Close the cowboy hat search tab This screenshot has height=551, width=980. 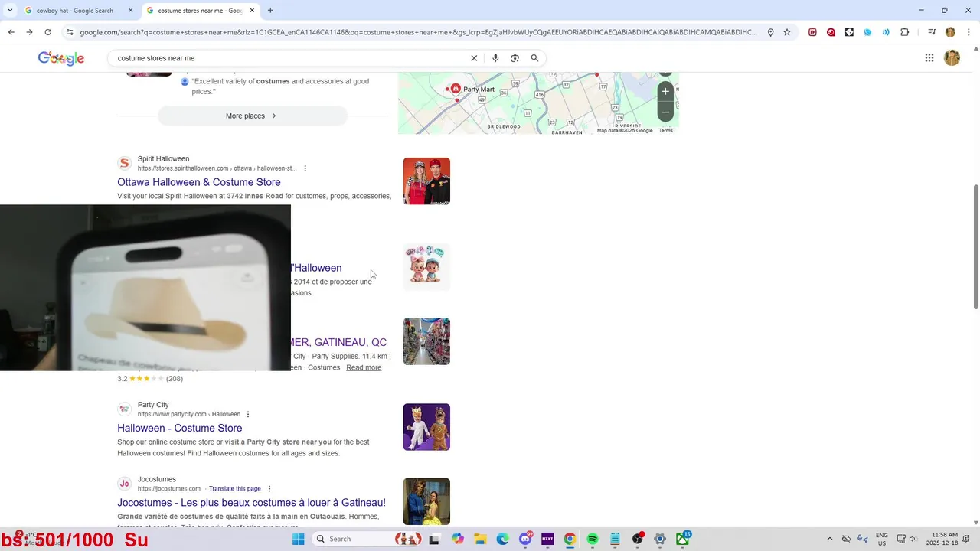tap(130, 11)
